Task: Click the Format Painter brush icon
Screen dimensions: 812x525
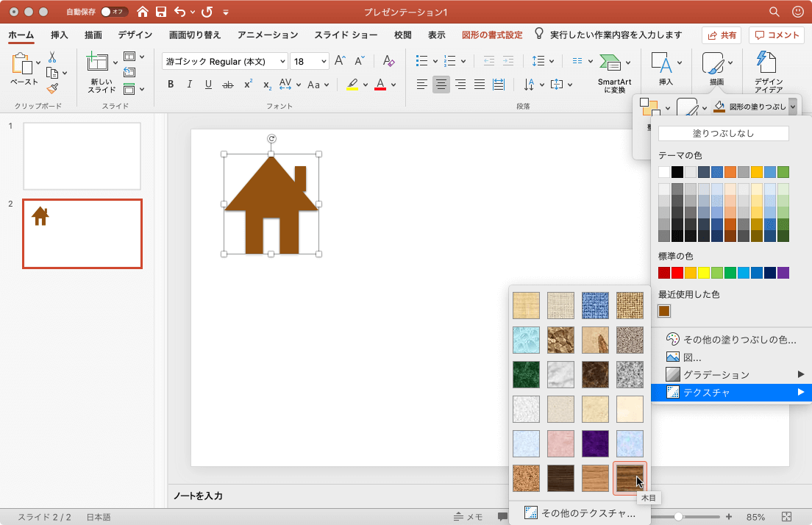Action: (52, 88)
